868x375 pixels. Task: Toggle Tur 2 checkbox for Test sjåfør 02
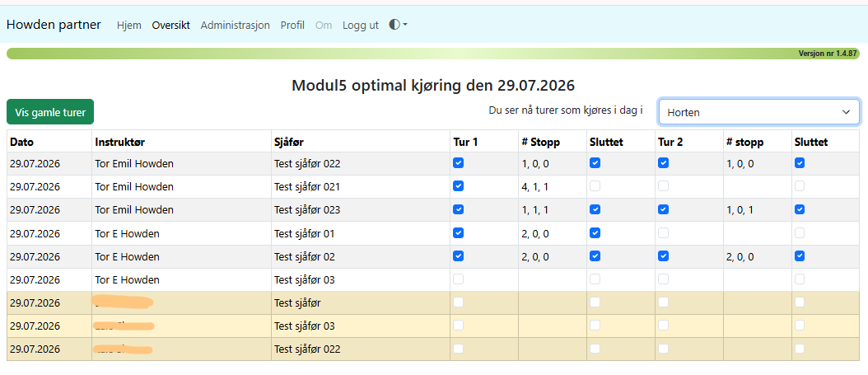coord(663,256)
